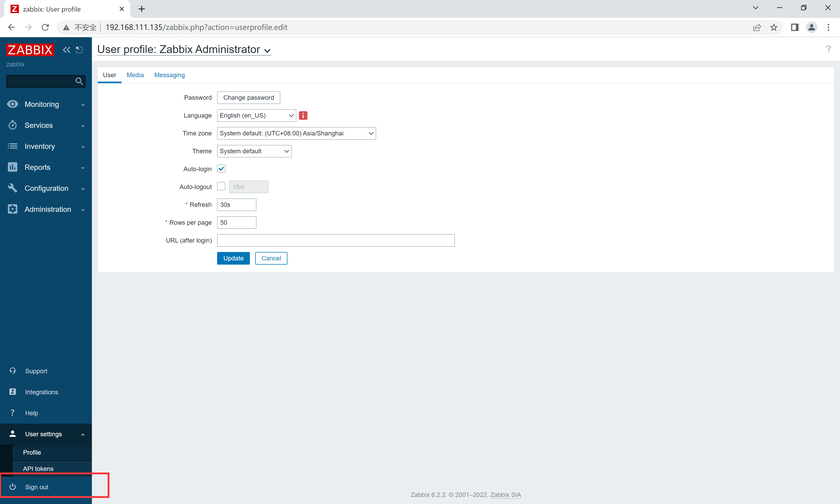
Task: Click the Sign out power icon
Action: pyautogui.click(x=13, y=487)
